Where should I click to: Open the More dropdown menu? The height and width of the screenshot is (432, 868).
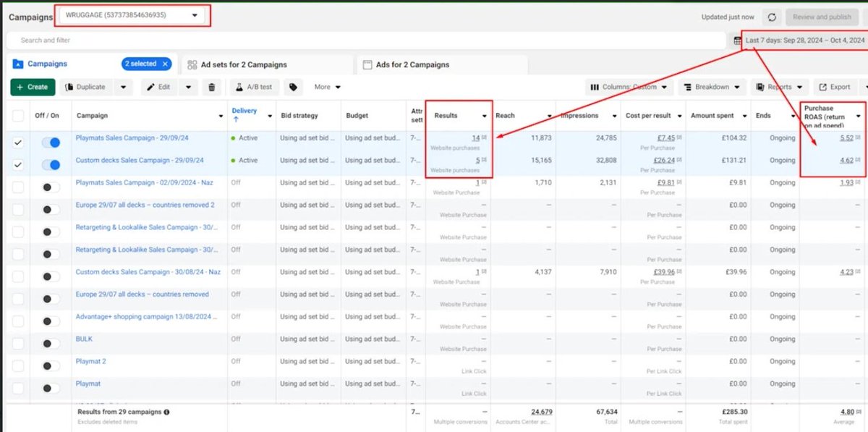coord(327,87)
